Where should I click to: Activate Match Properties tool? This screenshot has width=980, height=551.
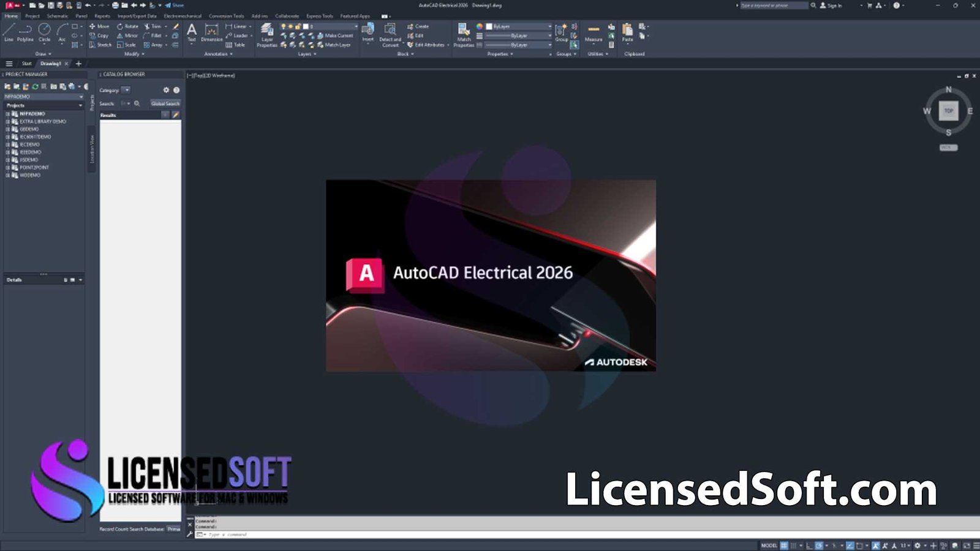click(x=464, y=36)
